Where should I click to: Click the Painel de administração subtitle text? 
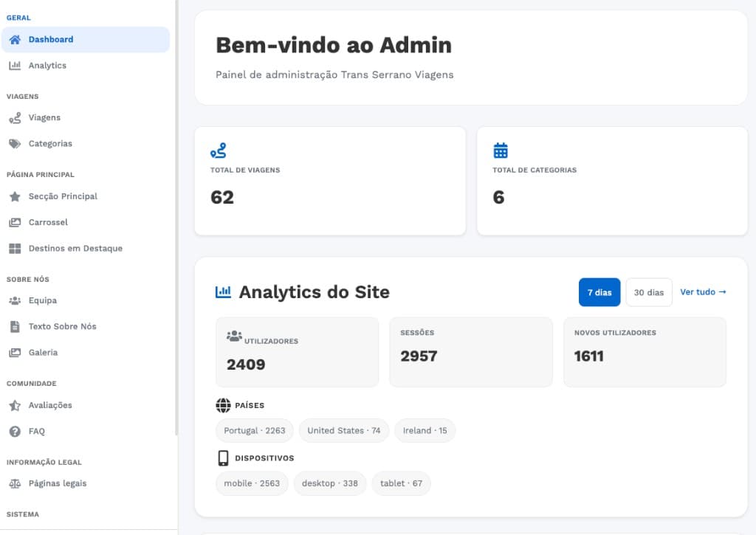pyautogui.click(x=334, y=75)
